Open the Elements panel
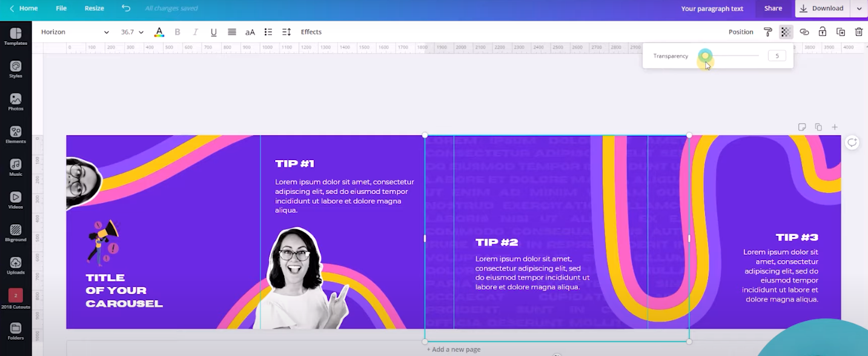 coord(16,135)
